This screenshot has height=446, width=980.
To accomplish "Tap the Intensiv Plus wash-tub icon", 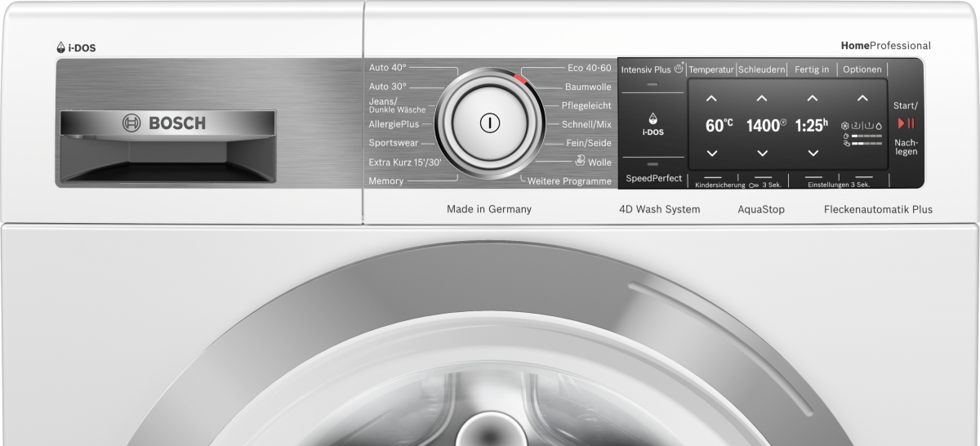I will point(679,69).
